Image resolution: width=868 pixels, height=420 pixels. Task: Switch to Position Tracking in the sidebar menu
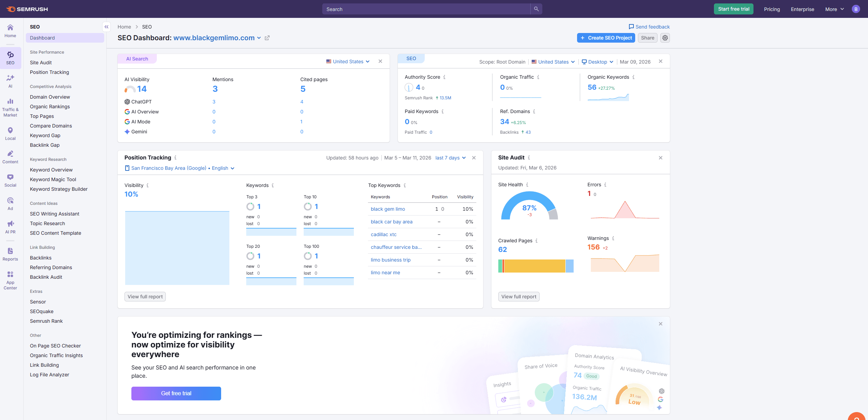click(49, 72)
